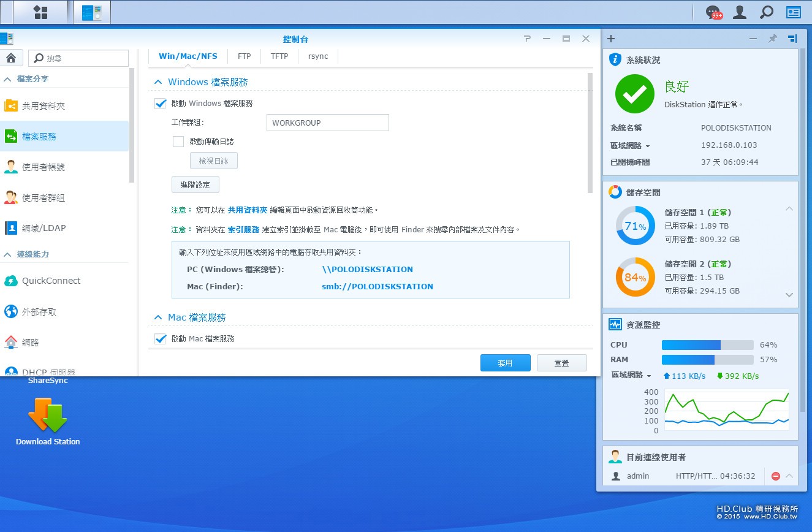Pin the widget panel
This screenshot has width=812, height=532.
click(773, 39)
